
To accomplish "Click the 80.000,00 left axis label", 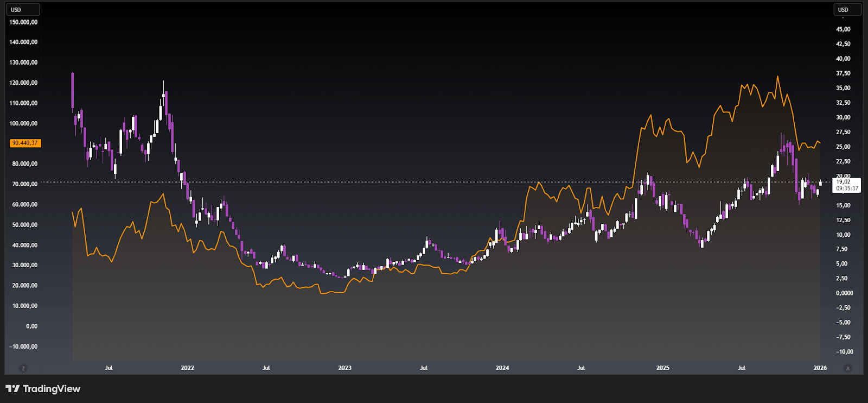I will [x=25, y=163].
